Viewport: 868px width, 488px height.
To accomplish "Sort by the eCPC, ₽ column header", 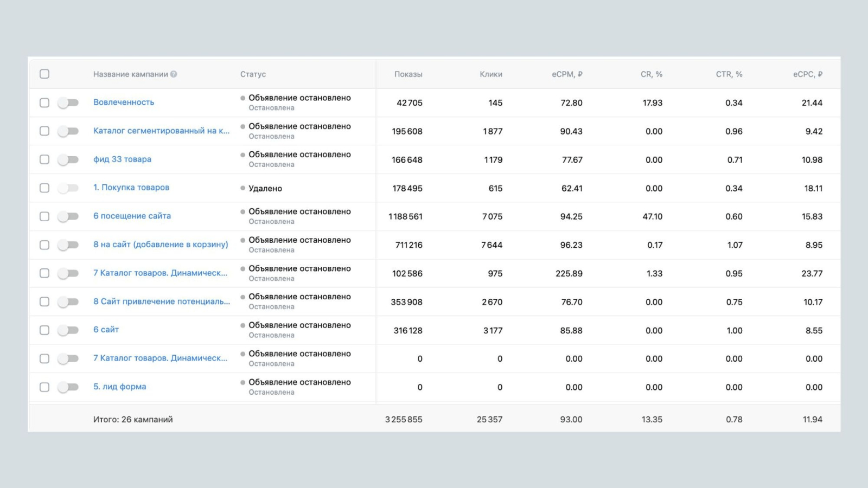I will 808,74.
